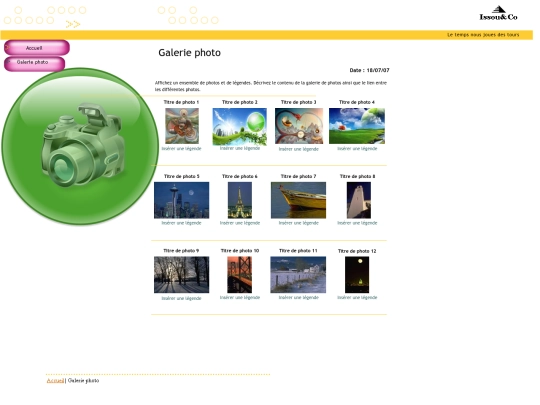
Task: Select the Titre de photo 8 heading
Action: [357, 176]
